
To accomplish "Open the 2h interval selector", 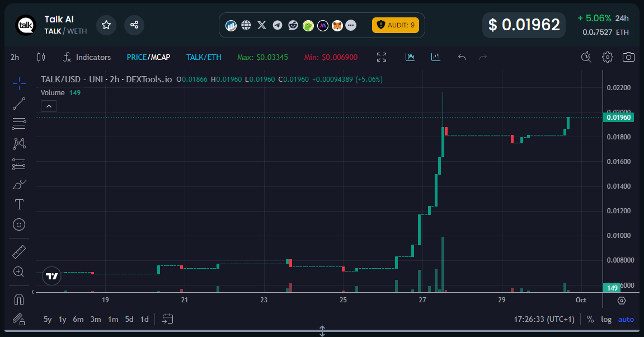I will point(15,57).
